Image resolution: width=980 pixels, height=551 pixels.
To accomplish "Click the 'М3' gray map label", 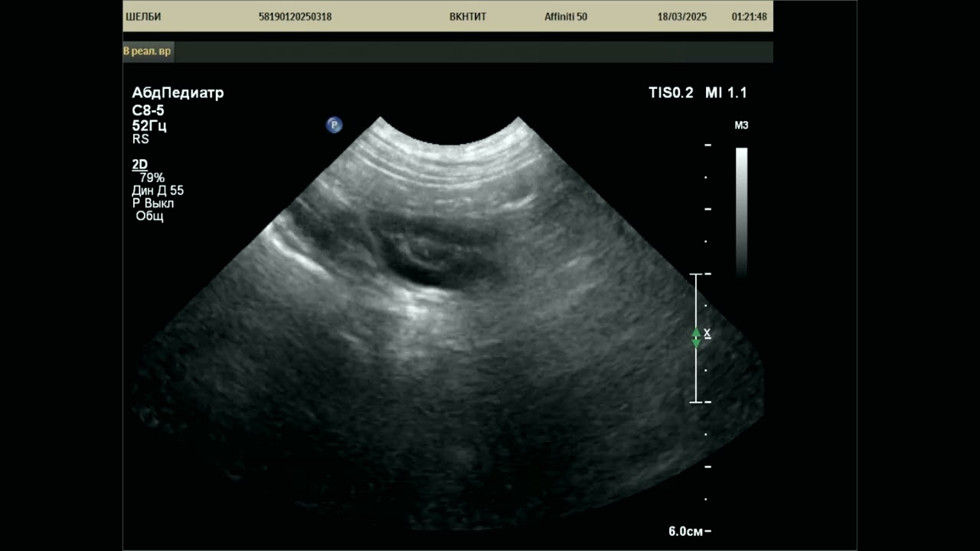I will (x=741, y=126).
